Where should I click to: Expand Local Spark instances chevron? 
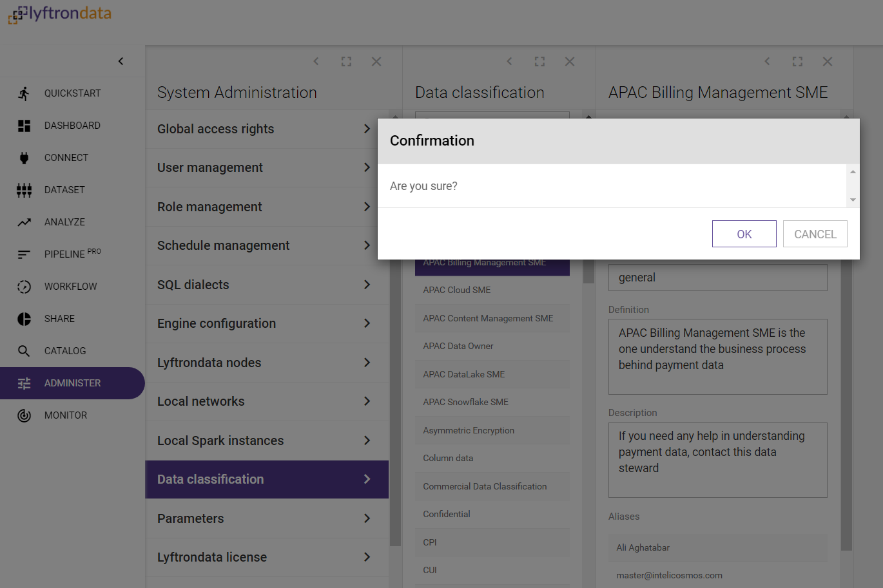pos(367,441)
